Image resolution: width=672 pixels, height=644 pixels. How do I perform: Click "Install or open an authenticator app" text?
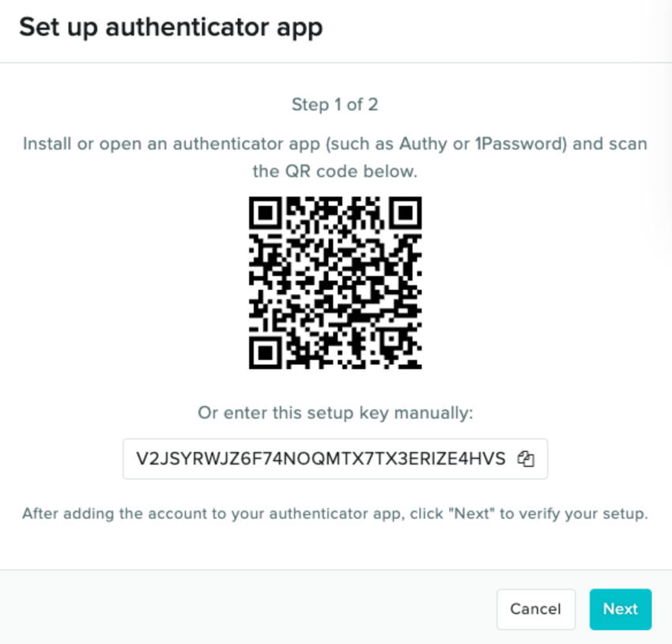172,144
